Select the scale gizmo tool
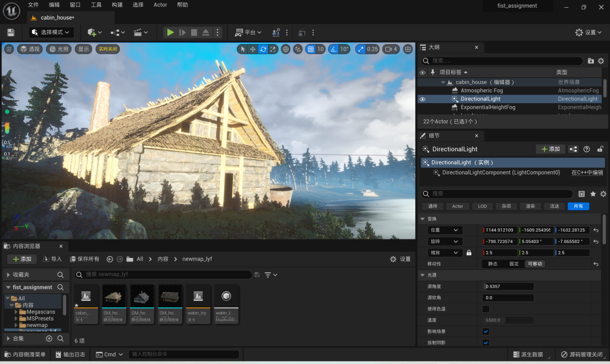The image size is (610, 364). click(273, 49)
